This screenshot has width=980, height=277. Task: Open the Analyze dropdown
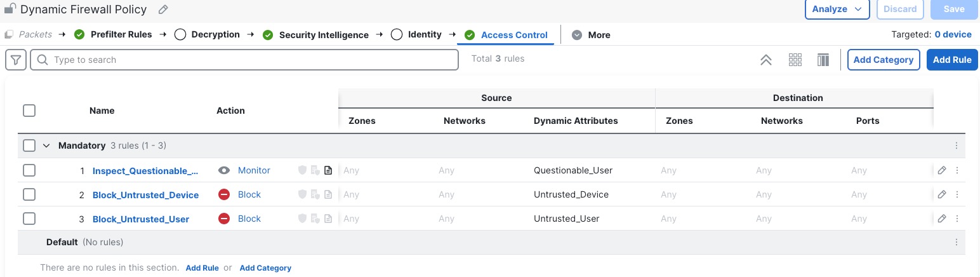(x=837, y=10)
